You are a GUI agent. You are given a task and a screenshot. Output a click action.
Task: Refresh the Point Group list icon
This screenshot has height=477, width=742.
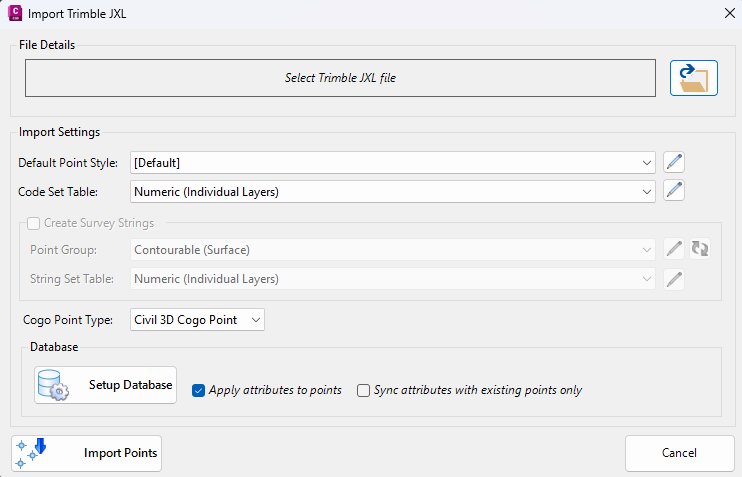click(699, 249)
